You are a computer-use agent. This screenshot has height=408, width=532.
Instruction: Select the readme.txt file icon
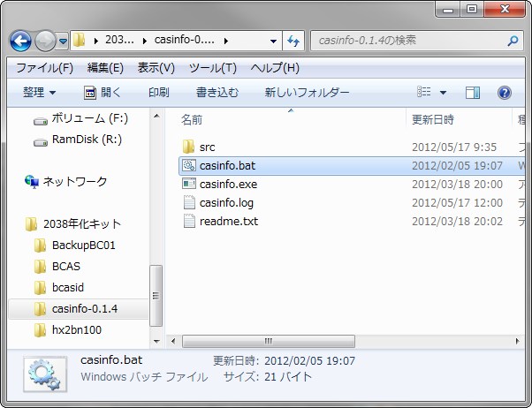coord(187,222)
